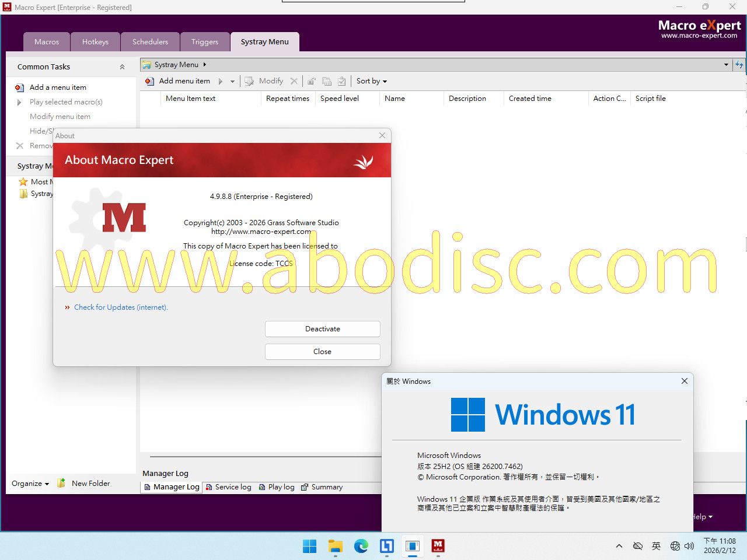Expand the Organize dropdown menu
Image resolution: width=747 pixels, height=560 pixels.
30,483
